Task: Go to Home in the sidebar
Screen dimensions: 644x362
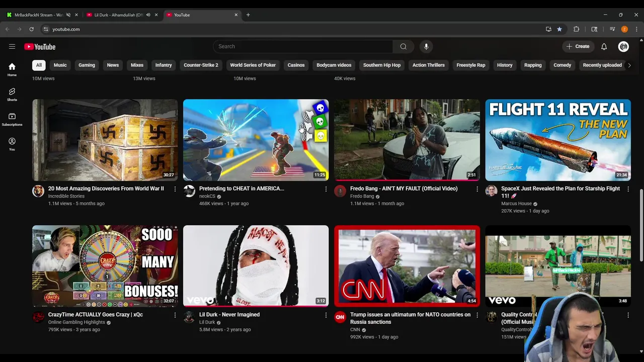Action: [x=12, y=70]
